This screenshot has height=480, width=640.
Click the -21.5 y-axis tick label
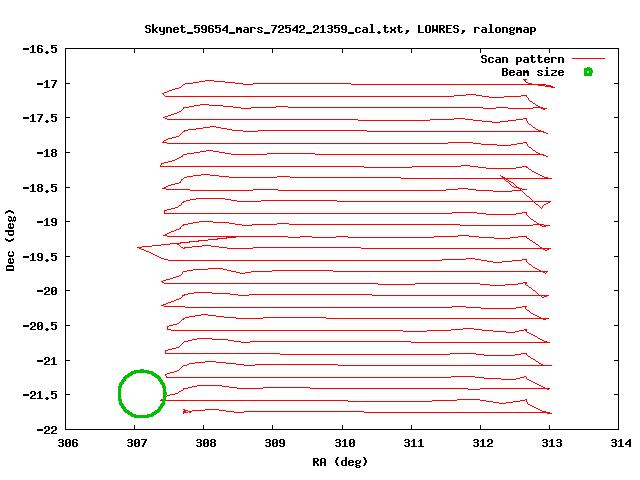[x=40, y=395]
